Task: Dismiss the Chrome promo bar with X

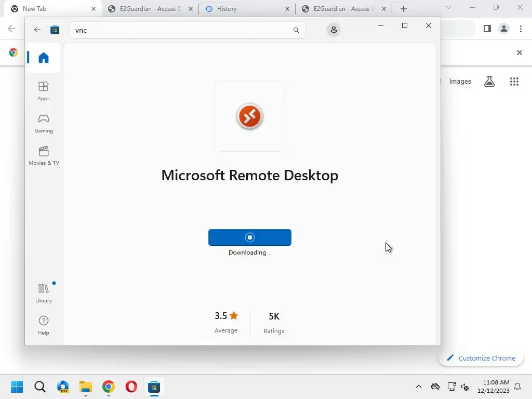Action: pyautogui.click(x=520, y=52)
